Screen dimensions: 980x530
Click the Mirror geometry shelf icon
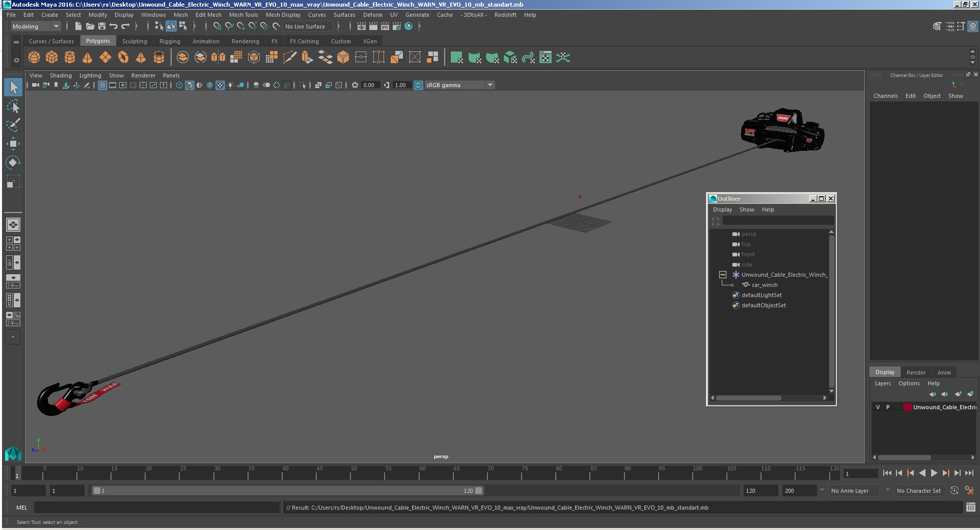pyautogui.click(x=219, y=58)
